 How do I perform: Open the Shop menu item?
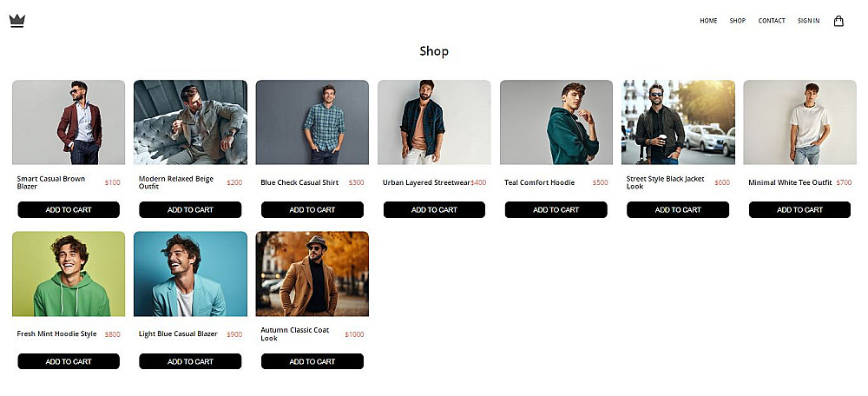(x=738, y=21)
